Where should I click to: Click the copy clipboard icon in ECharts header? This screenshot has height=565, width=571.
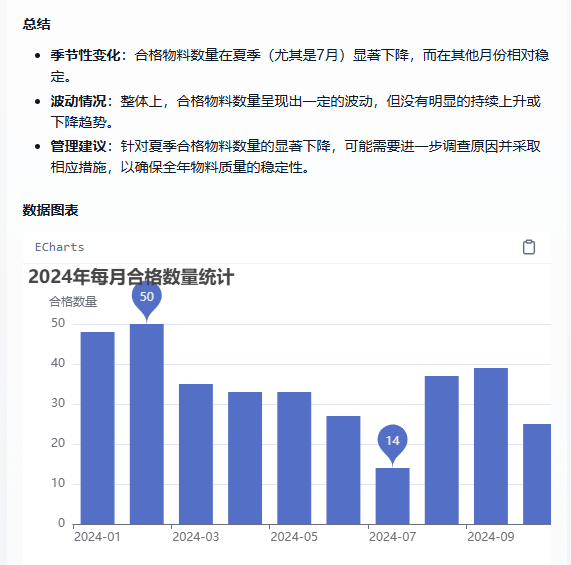click(x=529, y=247)
